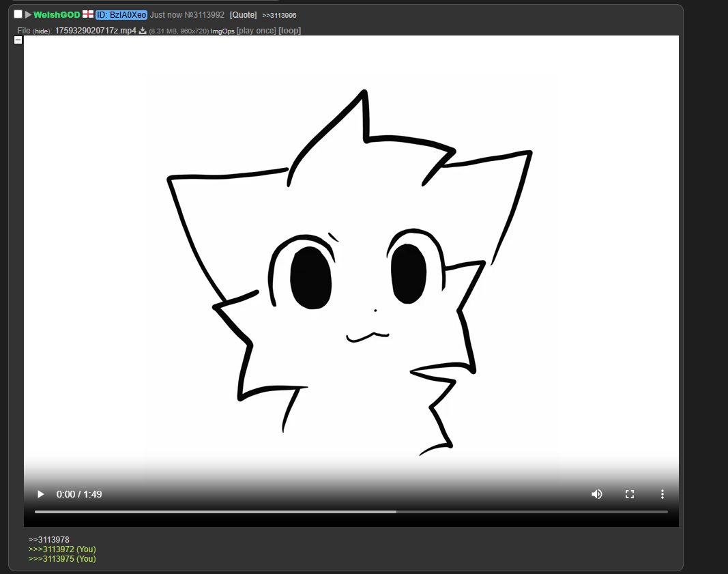Play the video
The width and height of the screenshot is (728, 574).
40,494
